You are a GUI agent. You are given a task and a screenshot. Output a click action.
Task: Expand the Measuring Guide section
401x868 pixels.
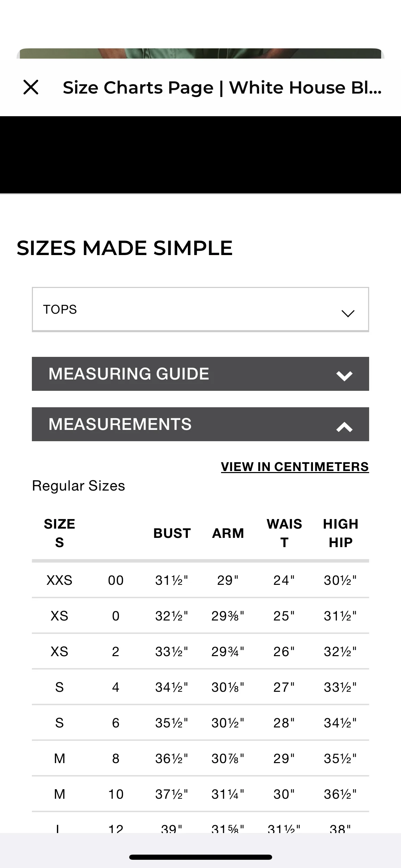pyautogui.click(x=200, y=374)
